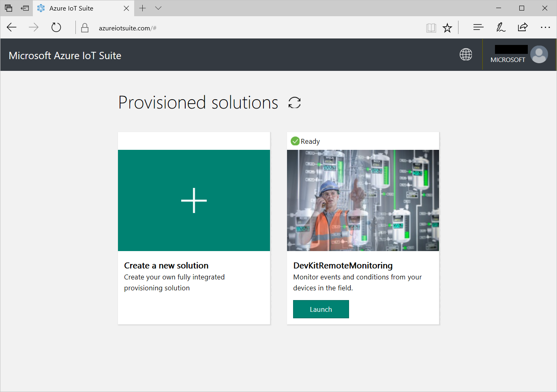Reload the page with the Refresh icon
This screenshot has height=392, width=557.
pyautogui.click(x=56, y=28)
